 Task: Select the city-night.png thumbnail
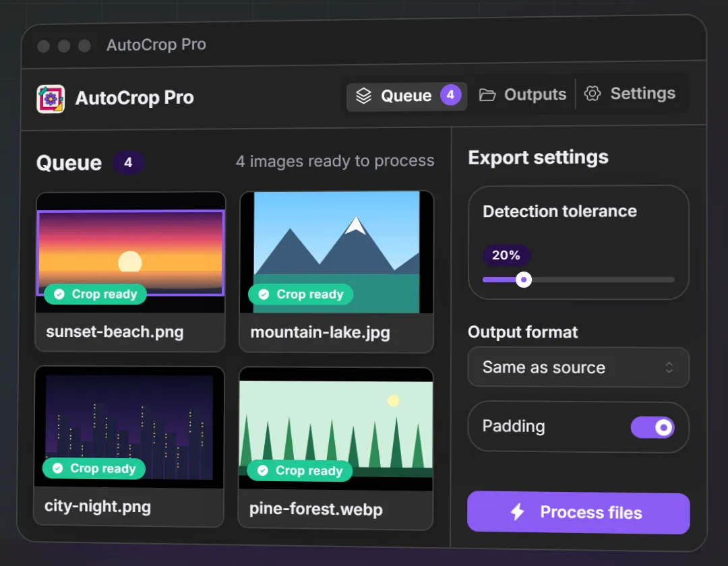(129, 427)
